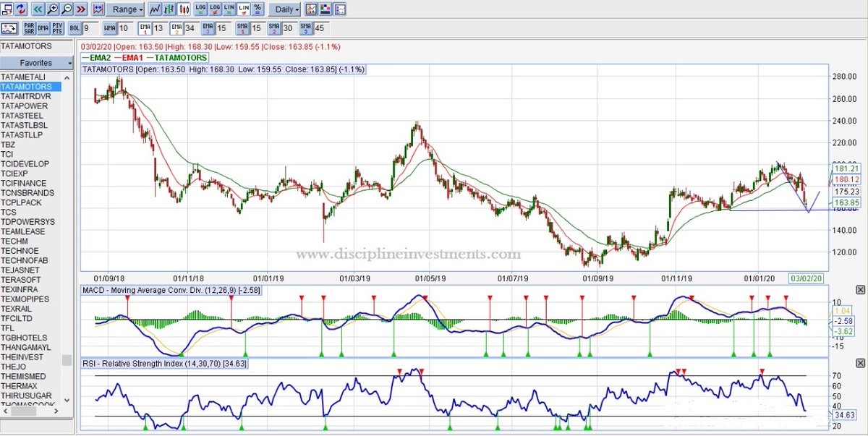Switch to line chart style

click(155, 9)
